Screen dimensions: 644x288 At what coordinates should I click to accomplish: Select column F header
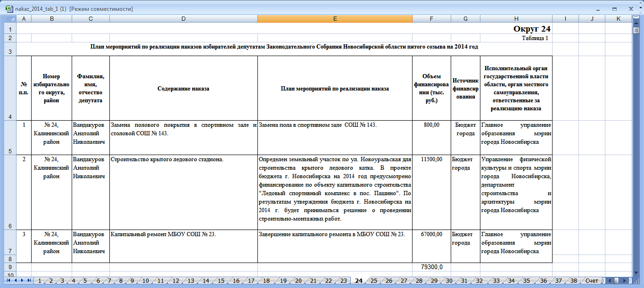431,18
